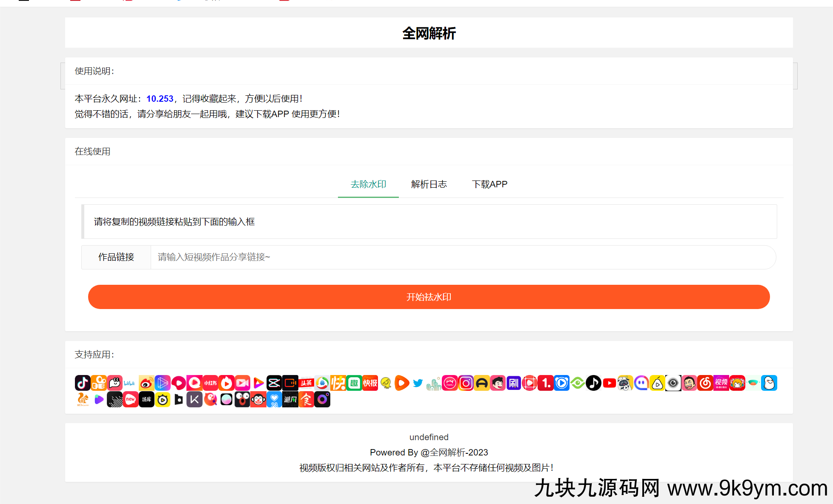Click the blue 10.253 site link
The image size is (833, 504).
click(x=160, y=99)
